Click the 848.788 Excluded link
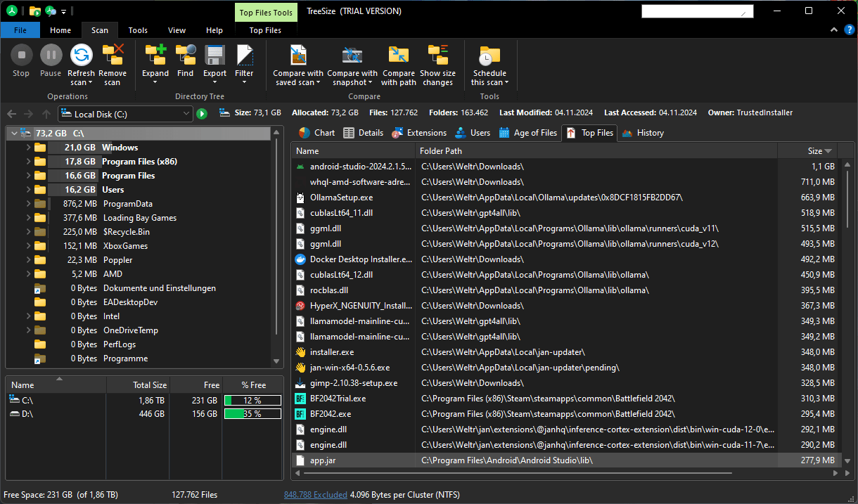This screenshot has width=858, height=504. click(x=315, y=495)
